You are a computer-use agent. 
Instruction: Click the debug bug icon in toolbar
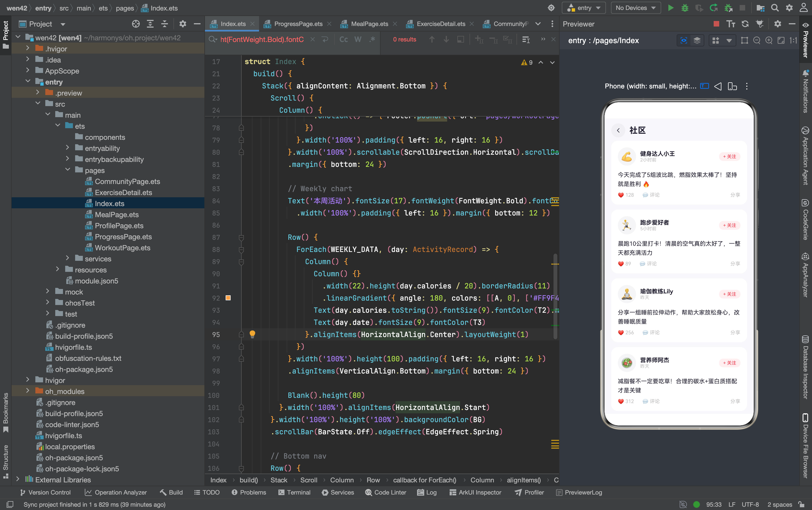point(684,8)
